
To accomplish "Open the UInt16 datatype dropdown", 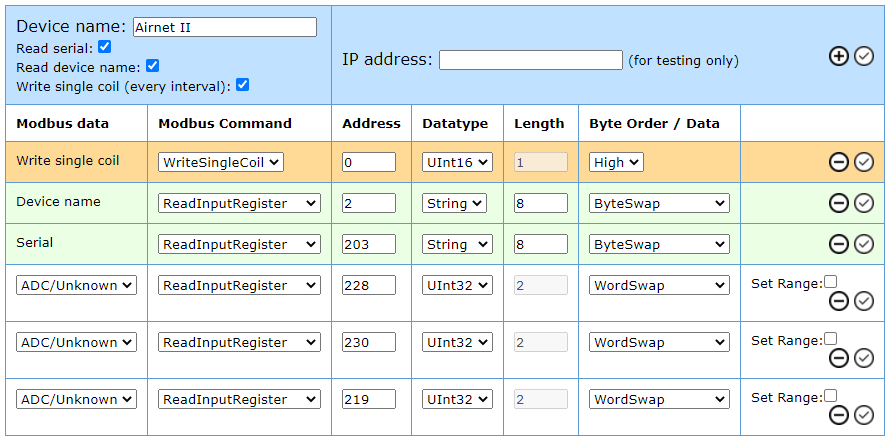I will tap(457, 162).
